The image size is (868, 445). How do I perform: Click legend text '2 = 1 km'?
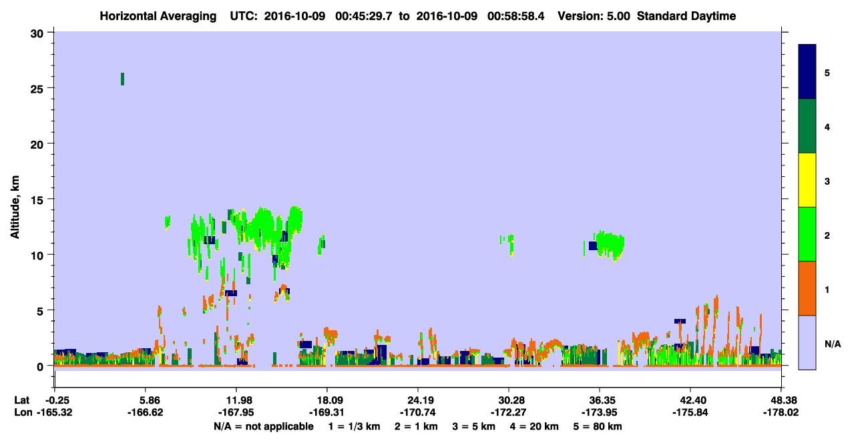(x=417, y=426)
